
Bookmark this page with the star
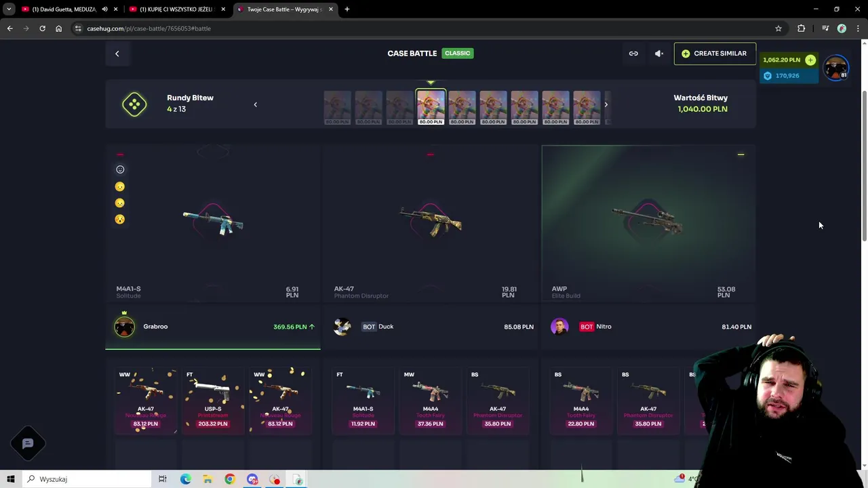778,28
